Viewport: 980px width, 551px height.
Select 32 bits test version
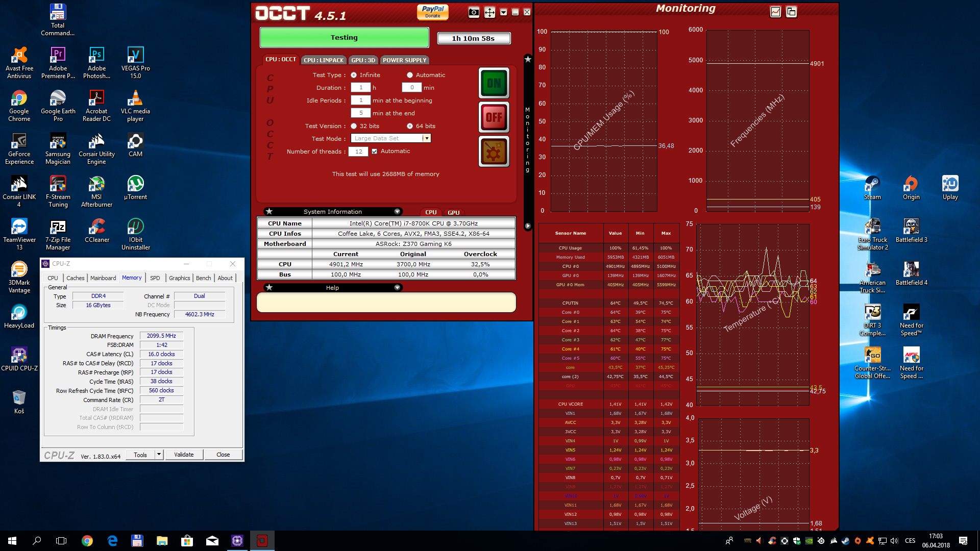click(354, 126)
